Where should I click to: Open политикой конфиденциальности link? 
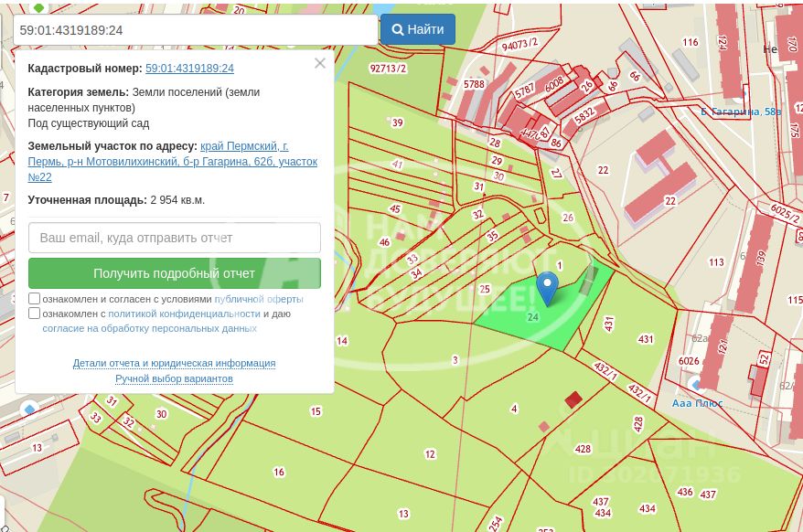(x=185, y=314)
